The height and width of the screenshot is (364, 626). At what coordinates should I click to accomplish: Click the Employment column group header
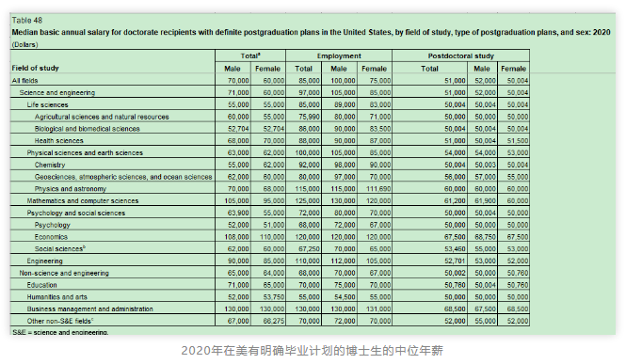pos(339,55)
